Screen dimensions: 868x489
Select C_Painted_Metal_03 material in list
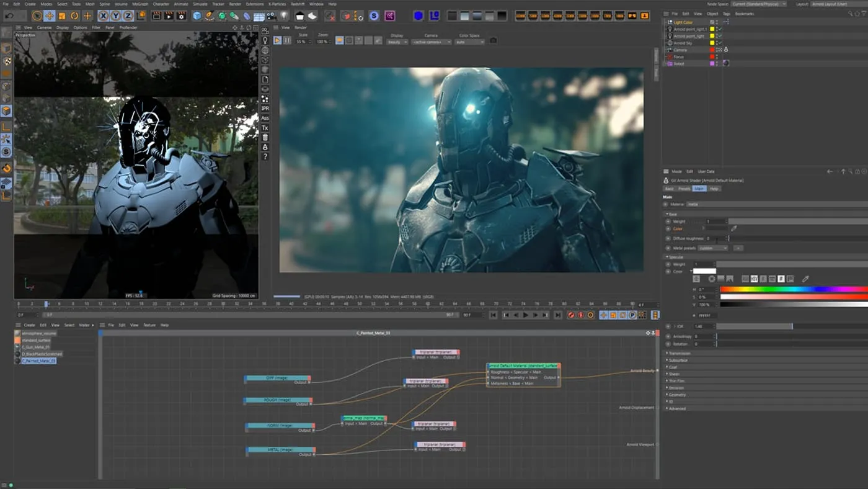(39, 361)
